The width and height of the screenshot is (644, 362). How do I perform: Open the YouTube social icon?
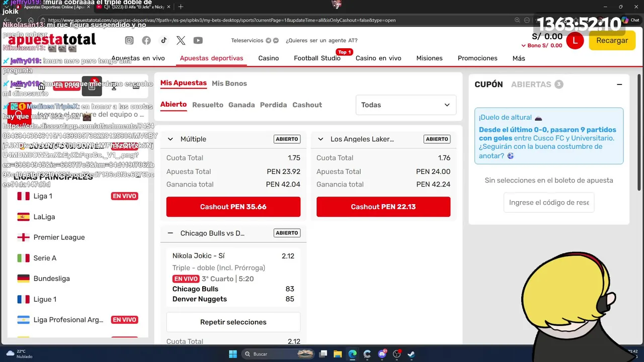tap(198, 41)
